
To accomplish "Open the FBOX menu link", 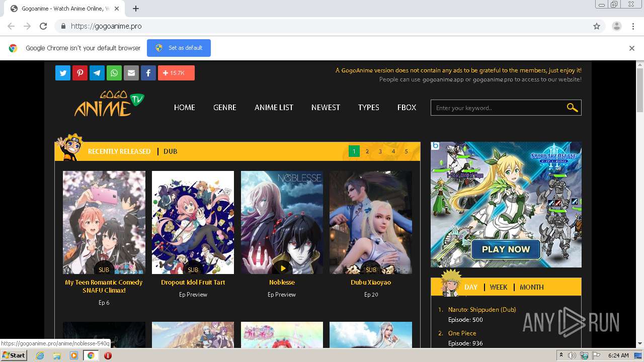I will [x=407, y=107].
